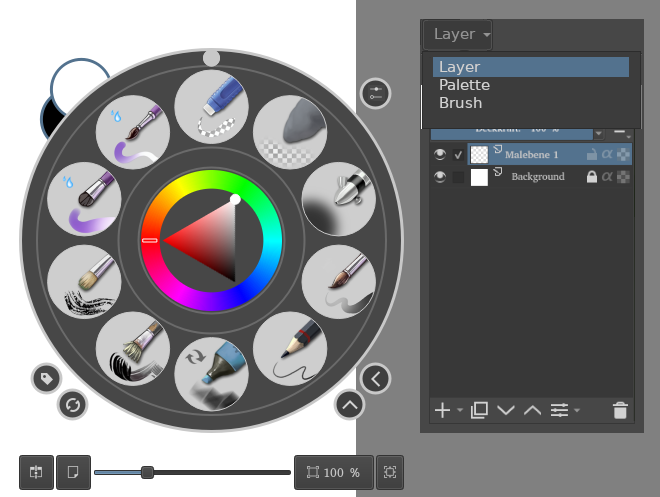Image resolution: width=660 pixels, height=497 pixels.
Task: Click the brush tag icon
Action: coord(46,378)
